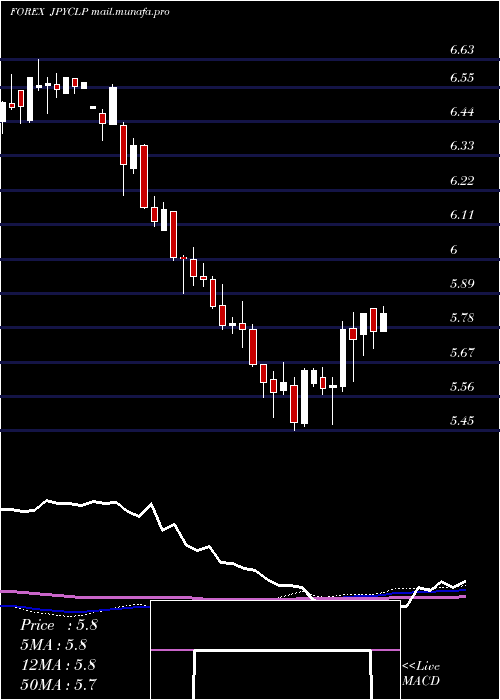Click the 5.89 price axis label
500x700 pixels.
461,283
